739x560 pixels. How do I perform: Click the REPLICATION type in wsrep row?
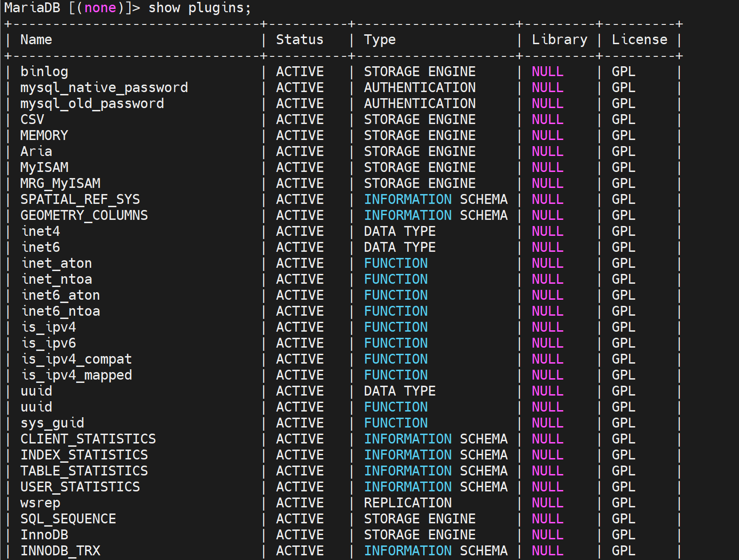pos(408,503)
